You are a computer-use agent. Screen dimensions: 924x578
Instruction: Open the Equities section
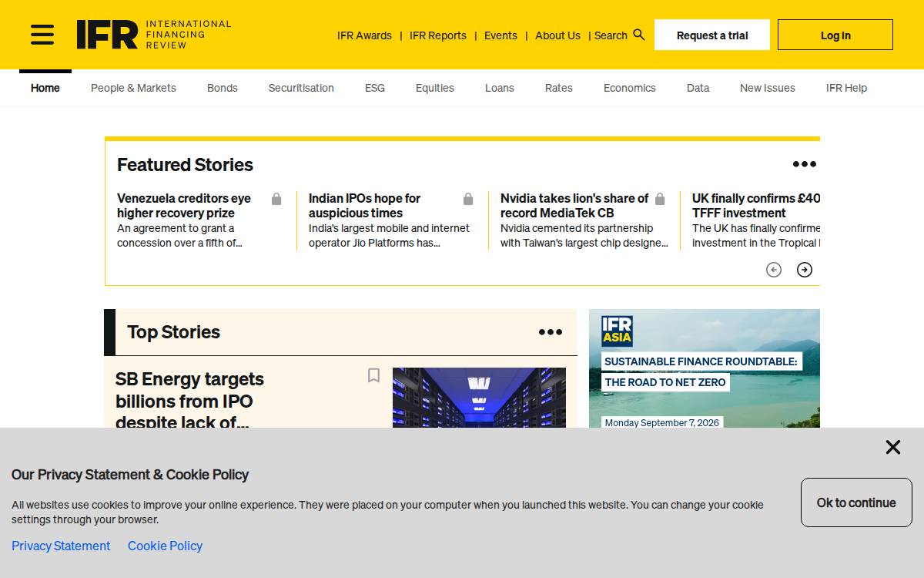point(435,88)
